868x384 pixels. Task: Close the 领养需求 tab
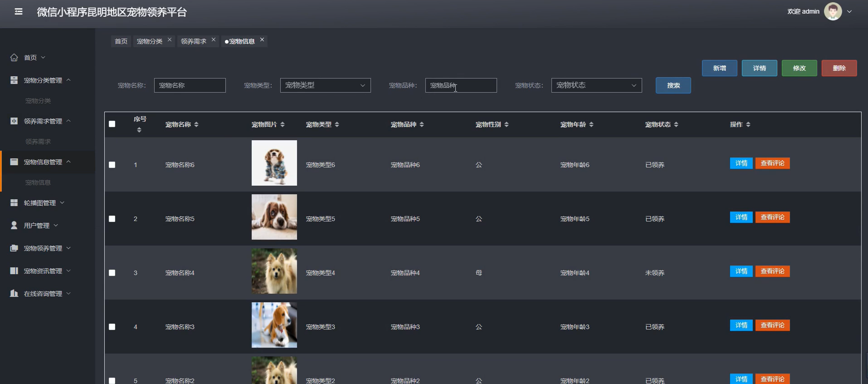point(214,40)
